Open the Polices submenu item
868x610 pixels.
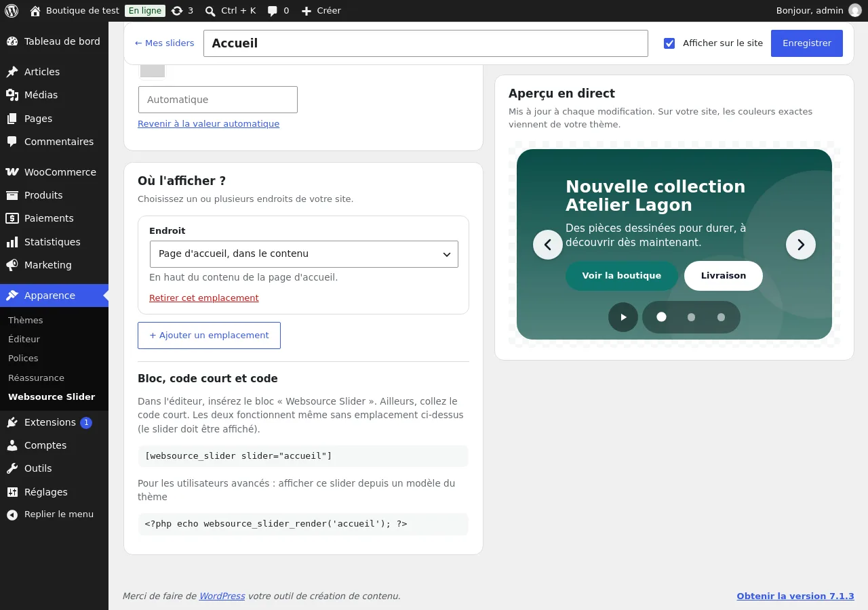click(23, 358)
